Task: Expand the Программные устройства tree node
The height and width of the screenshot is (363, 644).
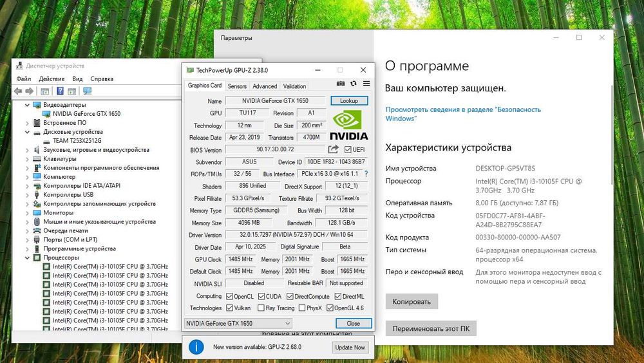Action: click(27, 249)
